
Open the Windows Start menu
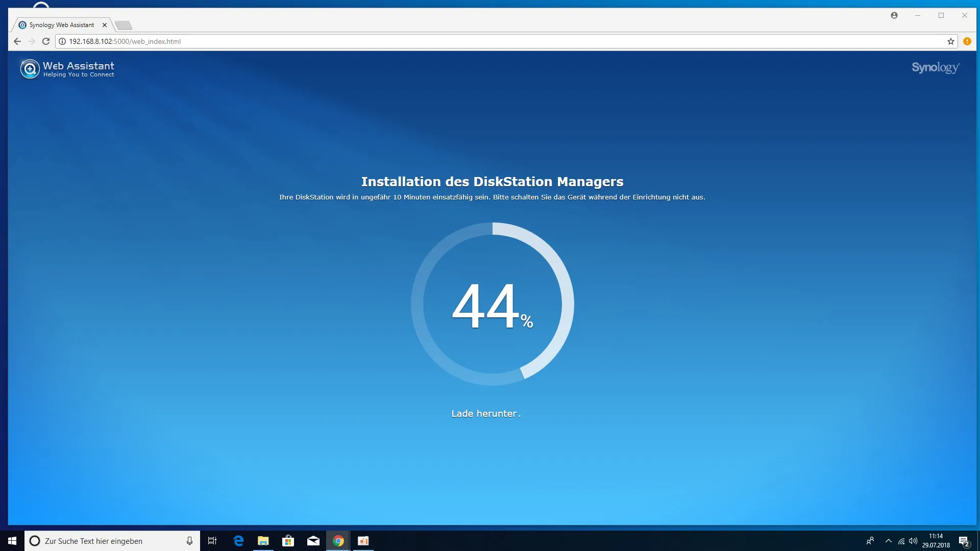(12, 541)
